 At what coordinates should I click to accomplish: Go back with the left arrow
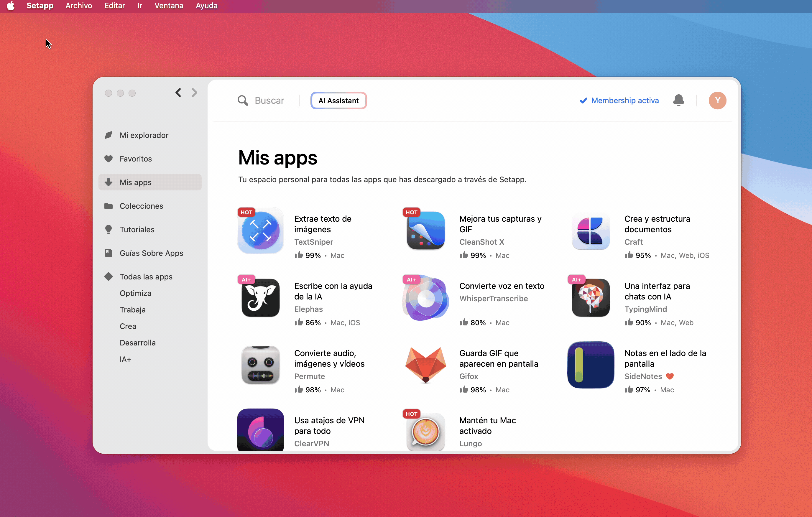(178, 93)
